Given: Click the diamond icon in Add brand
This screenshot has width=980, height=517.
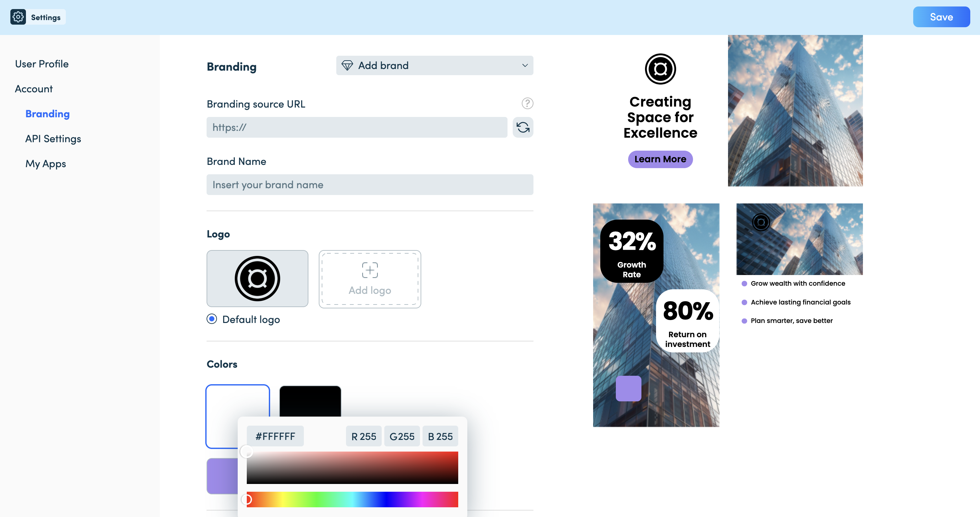Looking at the screenshot, I should [347, 65].
